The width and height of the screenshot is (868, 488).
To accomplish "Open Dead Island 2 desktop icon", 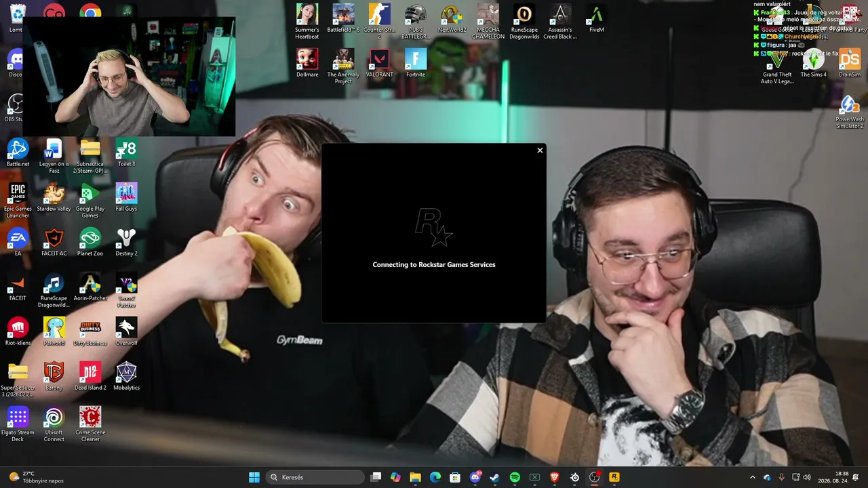I will 90,376.
